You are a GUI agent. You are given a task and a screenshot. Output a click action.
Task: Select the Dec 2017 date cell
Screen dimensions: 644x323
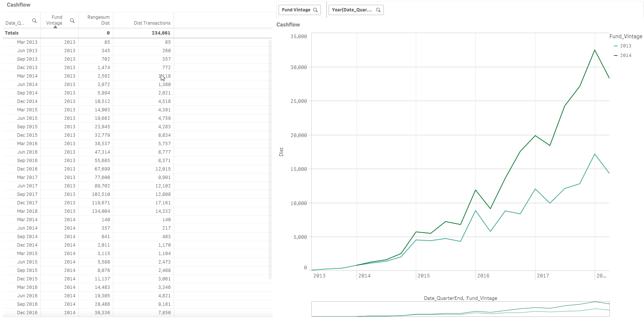pyautogui.click(x=27, y=203)
